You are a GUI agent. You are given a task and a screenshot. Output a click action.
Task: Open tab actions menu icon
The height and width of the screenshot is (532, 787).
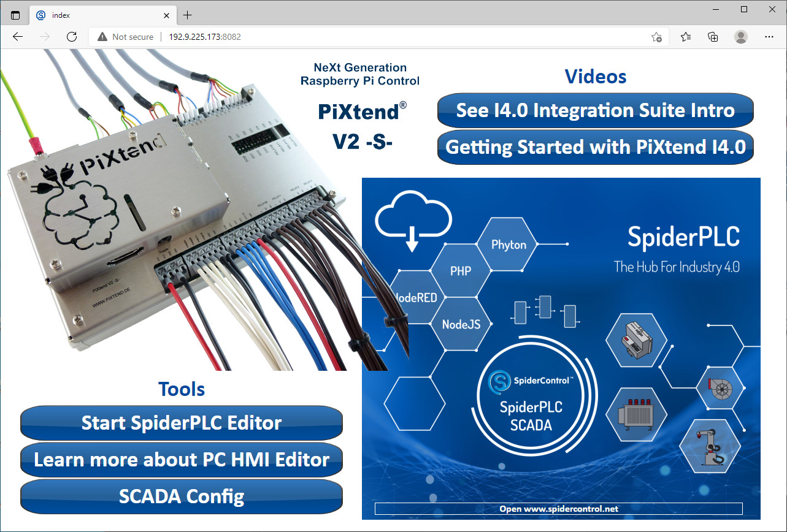(15, 15)
